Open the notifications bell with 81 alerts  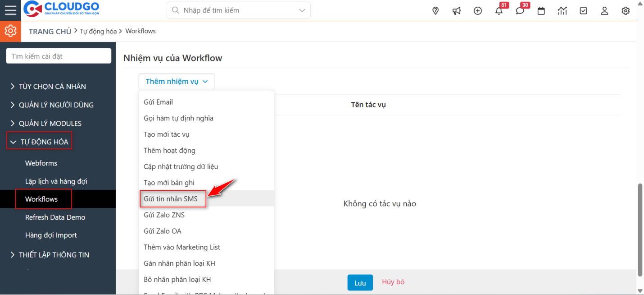(499, 10)
